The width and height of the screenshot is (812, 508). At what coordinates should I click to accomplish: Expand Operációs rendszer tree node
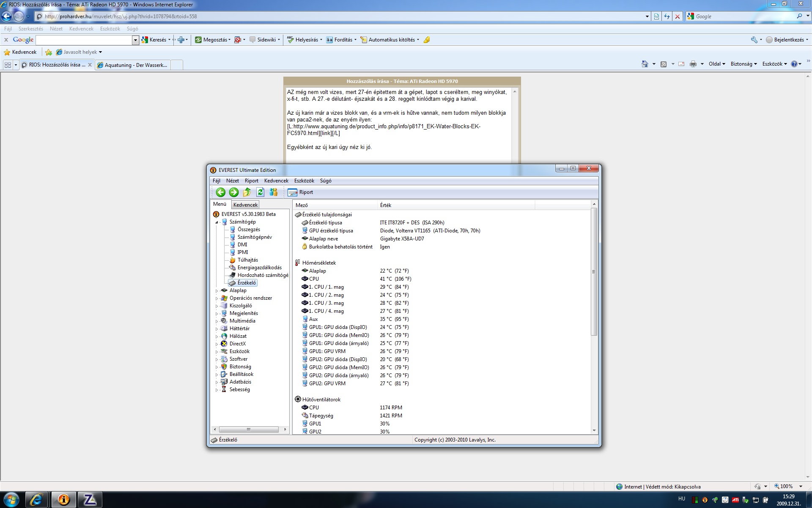(217, 298)
